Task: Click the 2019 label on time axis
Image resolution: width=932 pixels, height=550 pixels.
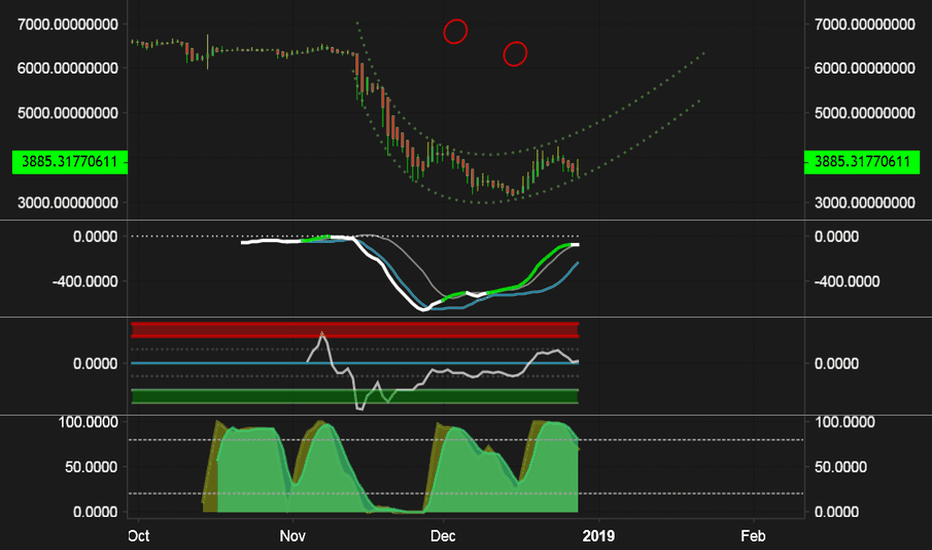Action: [x=599, y=536]
